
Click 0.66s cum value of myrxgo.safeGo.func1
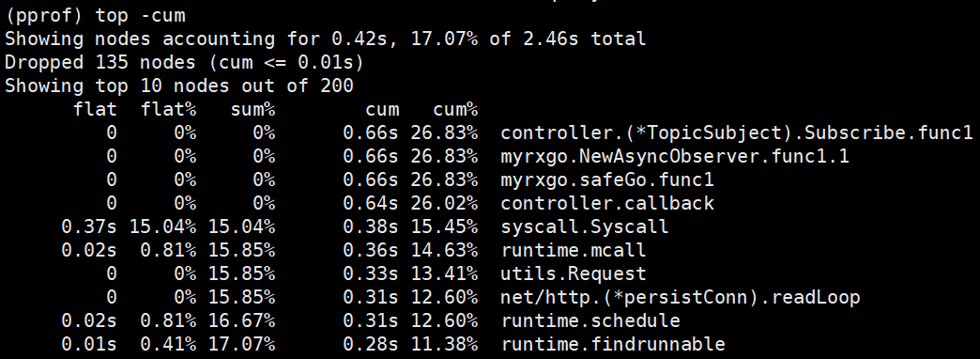(x=370, y=180)
